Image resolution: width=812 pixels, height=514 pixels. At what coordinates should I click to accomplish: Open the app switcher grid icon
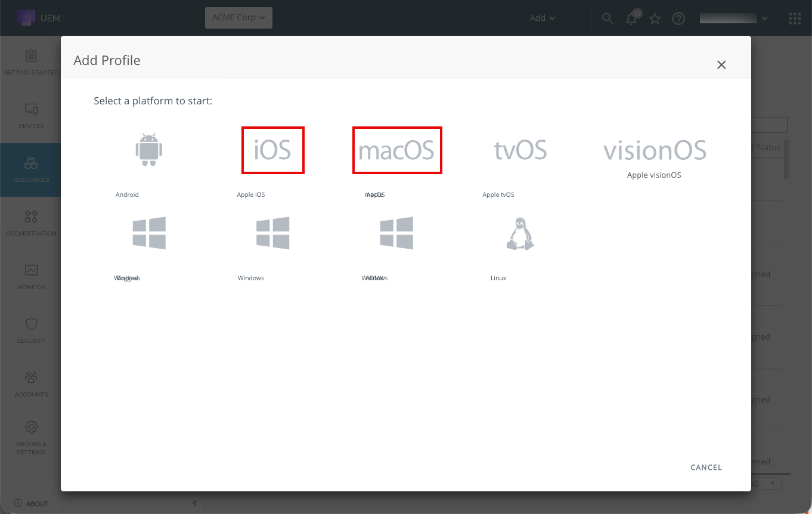click(795, 18)
